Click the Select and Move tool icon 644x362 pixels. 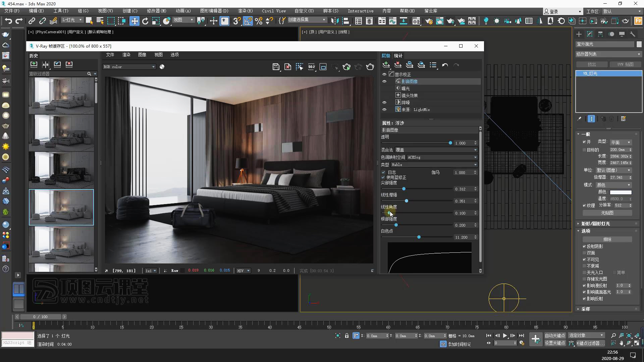tap(134, 21)
